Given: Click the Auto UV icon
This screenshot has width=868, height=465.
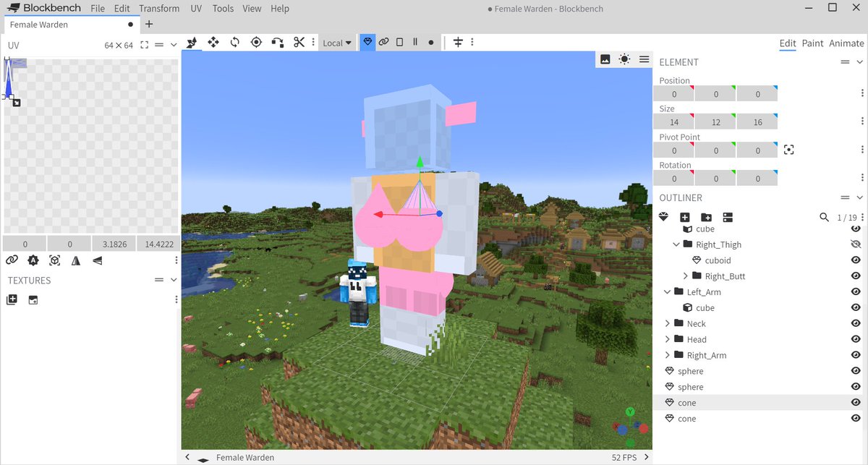Looking at the screenshot, I should 33,260.
